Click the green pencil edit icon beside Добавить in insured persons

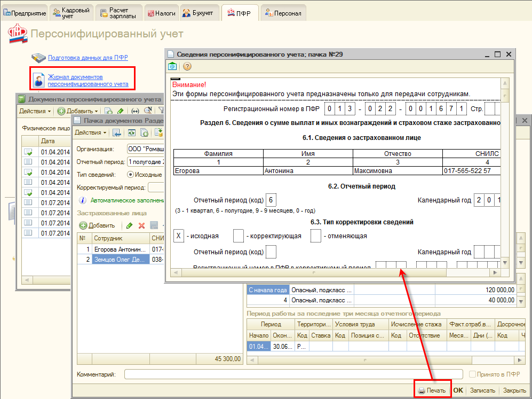(129, 225)
